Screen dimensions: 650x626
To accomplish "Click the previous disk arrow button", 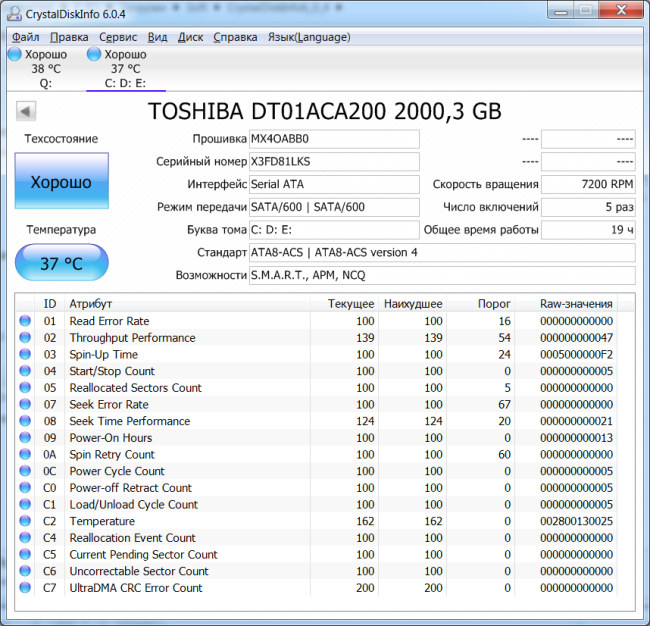I will tap(25, 111).
